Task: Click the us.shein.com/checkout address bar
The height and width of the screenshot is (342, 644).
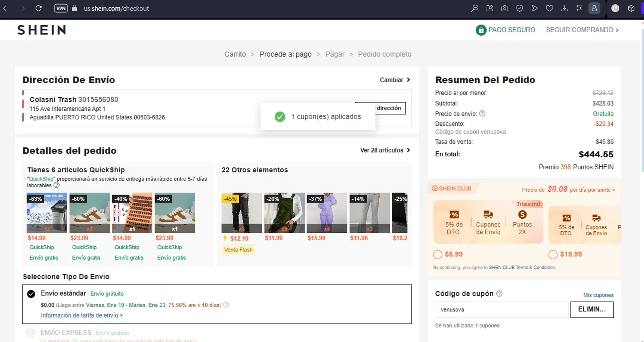Action: 116,8
